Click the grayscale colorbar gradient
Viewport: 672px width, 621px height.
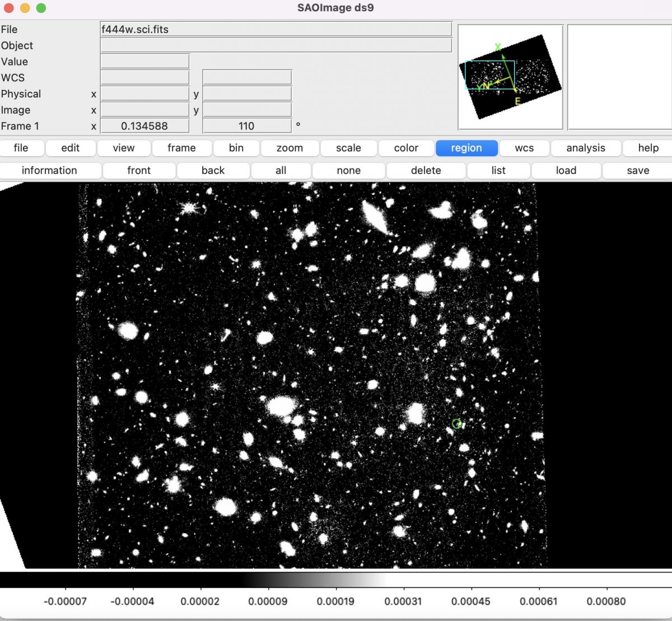(314, 580)
